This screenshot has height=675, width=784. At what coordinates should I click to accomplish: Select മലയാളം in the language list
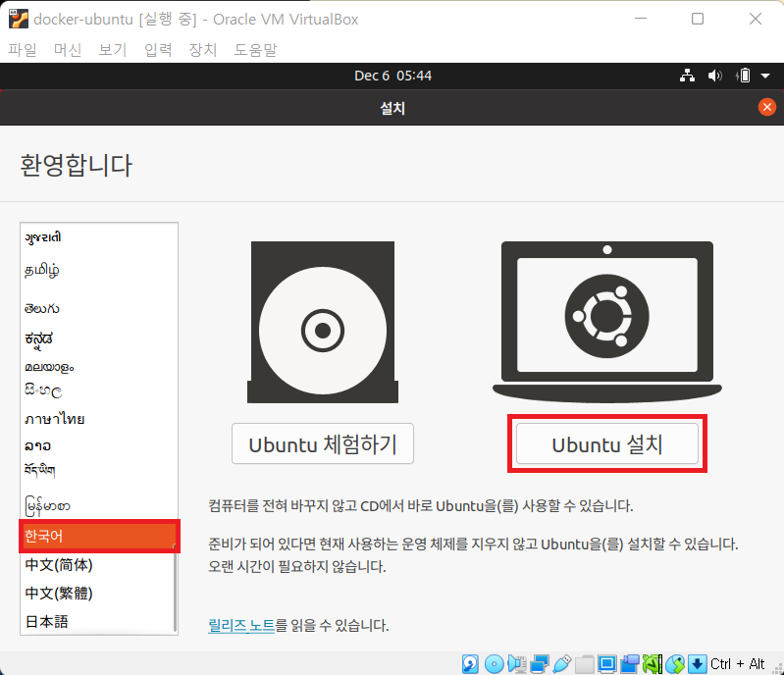coord(98,367)
